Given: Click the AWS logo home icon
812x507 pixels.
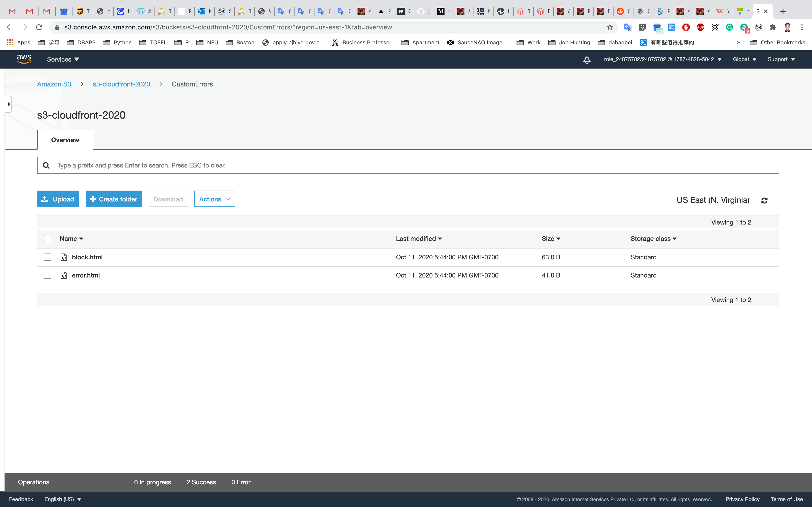Looking at the screenshot, I should [x=24, y=59].
